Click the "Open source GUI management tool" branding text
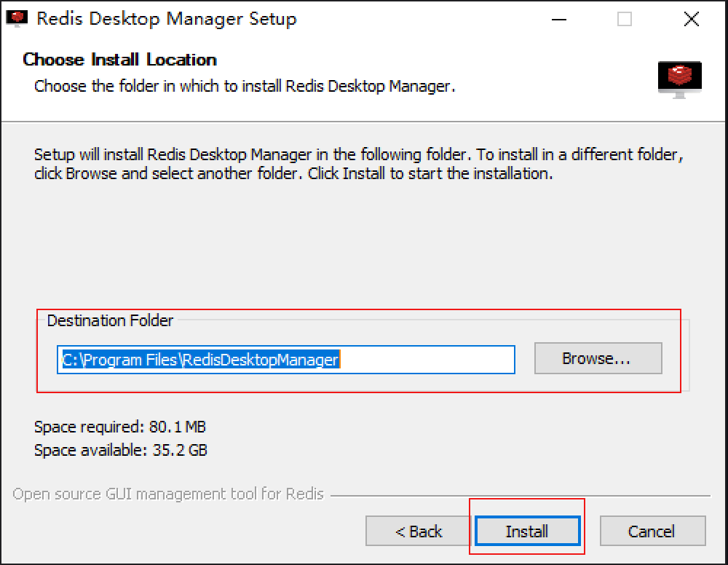The width and height of the screenshot is (728, 565). (168, 495)
